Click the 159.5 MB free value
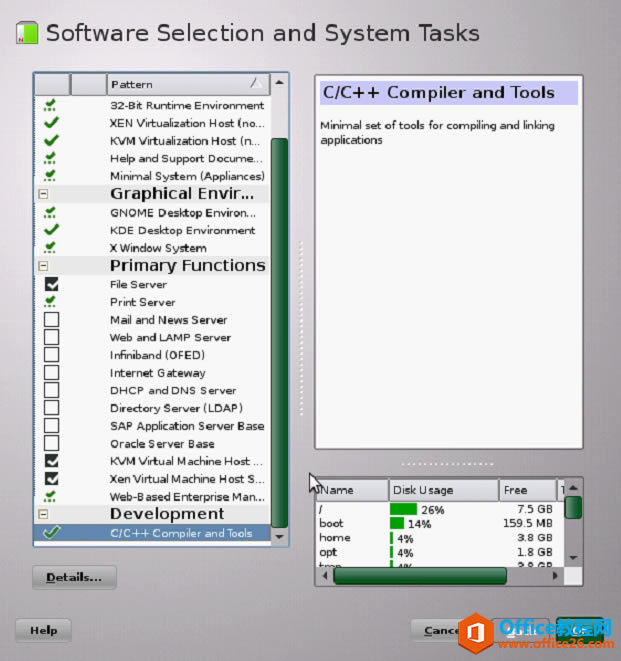621x661 pixels. (x=527, y=524)
